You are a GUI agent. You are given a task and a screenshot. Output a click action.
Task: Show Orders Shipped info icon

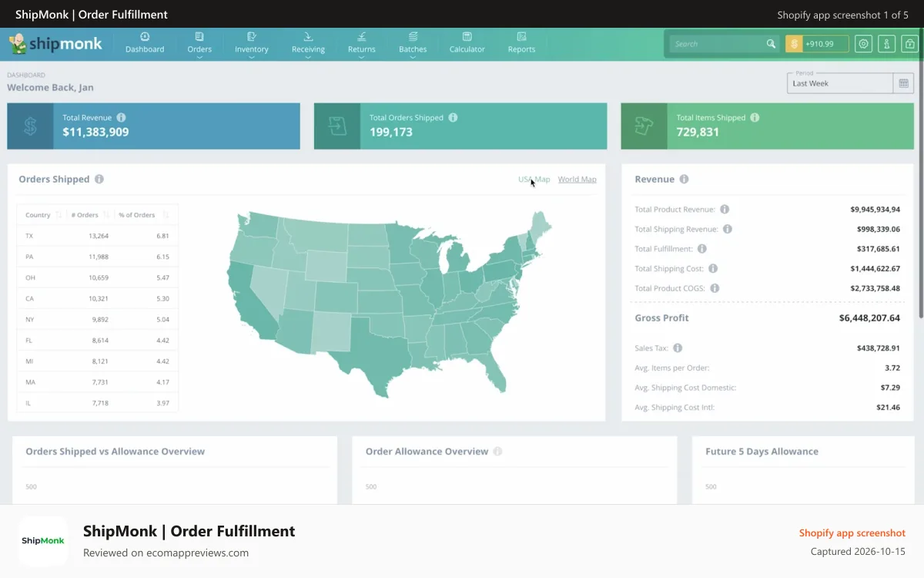click(99, 179)
